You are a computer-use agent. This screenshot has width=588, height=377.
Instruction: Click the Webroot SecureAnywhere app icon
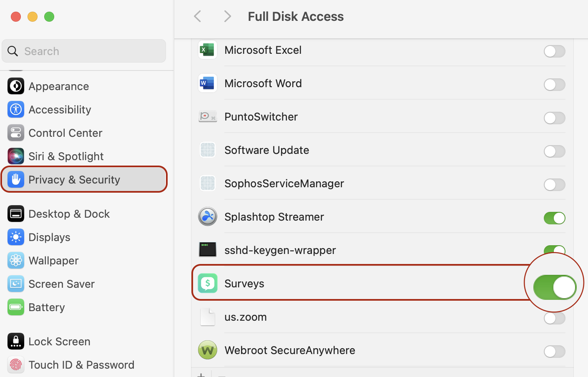point(207,350)
